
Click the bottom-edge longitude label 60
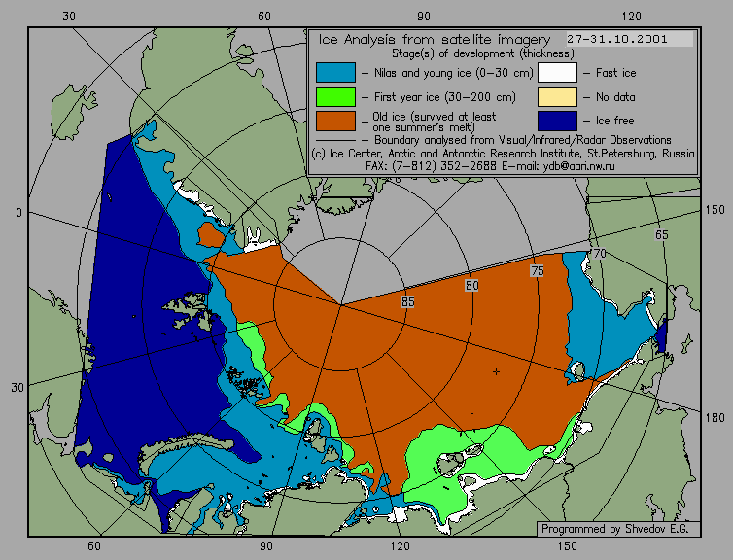coord(94,546)
